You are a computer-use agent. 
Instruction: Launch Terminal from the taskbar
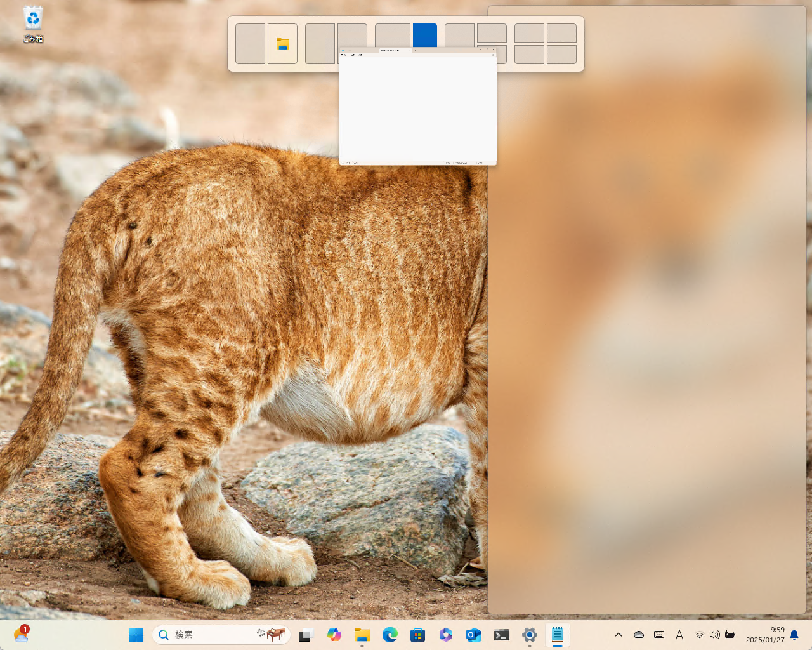[502, 635]
